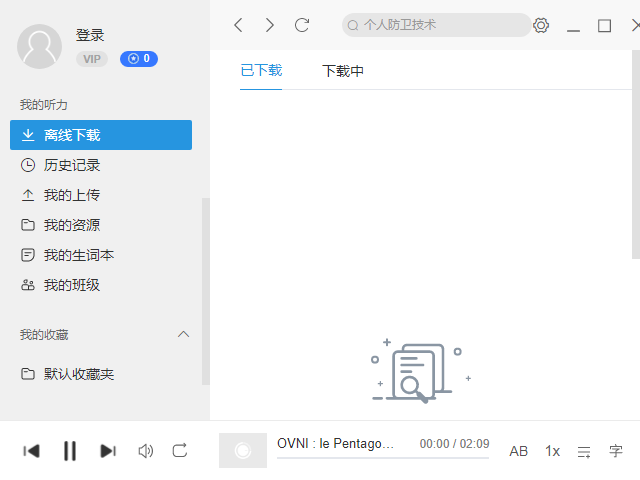
Task: Click the user avatar picture
Action: 39,46
